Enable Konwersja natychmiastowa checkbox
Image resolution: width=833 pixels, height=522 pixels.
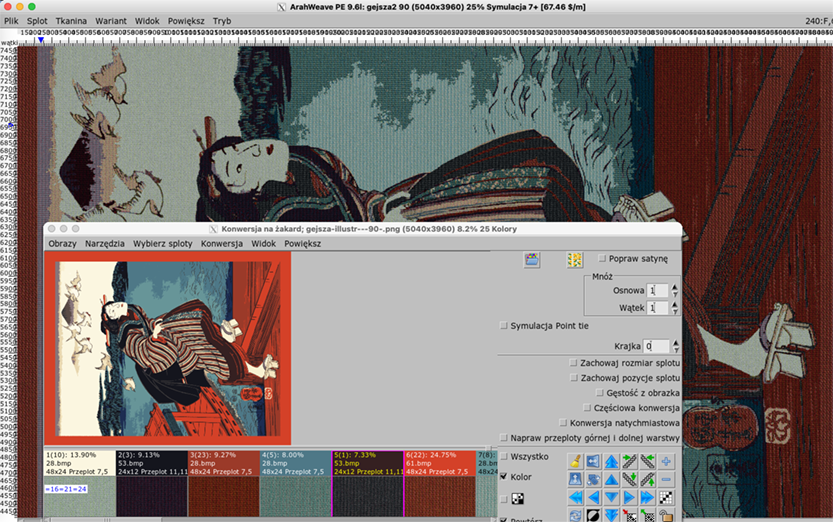(563, 423)
